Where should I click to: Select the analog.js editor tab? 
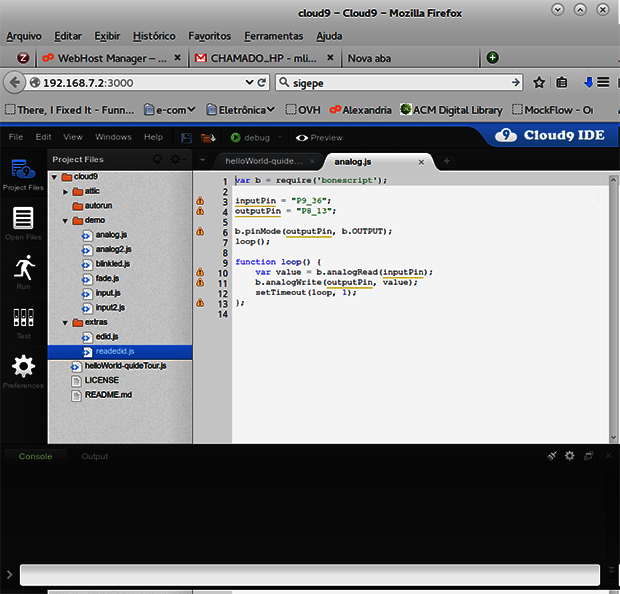tap(353, 162)
